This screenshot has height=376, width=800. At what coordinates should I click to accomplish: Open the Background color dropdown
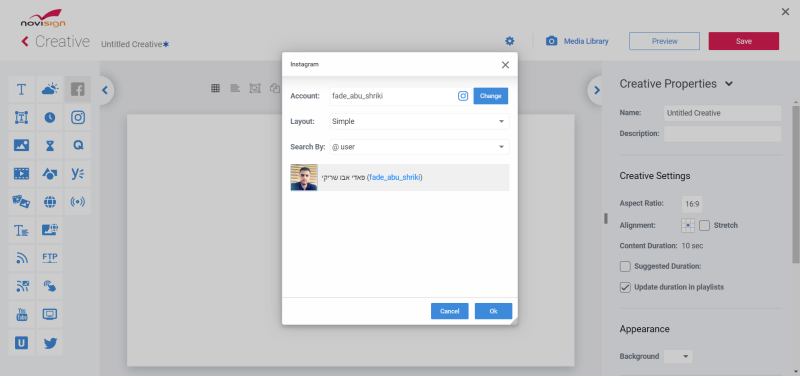tap(679, 356)
